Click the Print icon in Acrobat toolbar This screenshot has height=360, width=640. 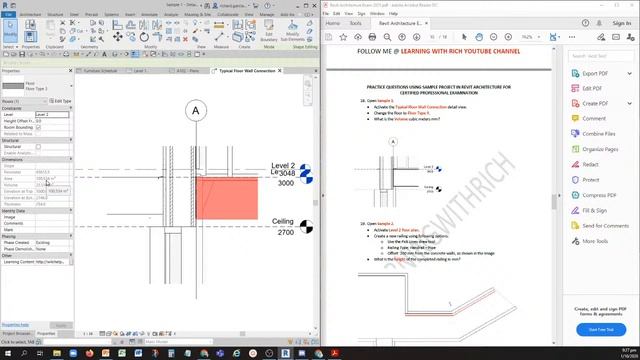point(372,37)
